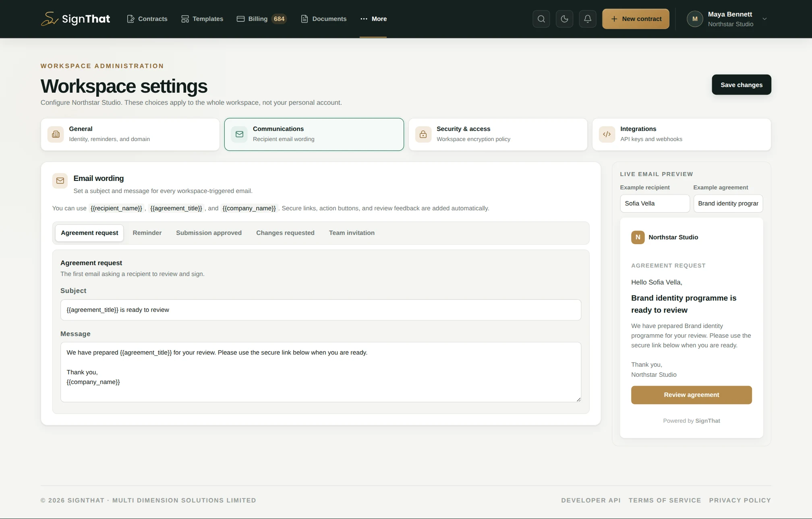Open Privacy Policy footer link
The height and width of the screenshot is (519, 812).
tap(740, 500)
